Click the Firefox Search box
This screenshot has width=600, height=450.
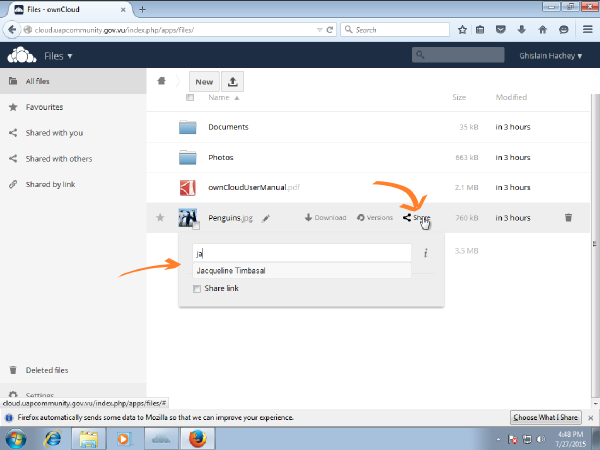(x=395, y=29)
